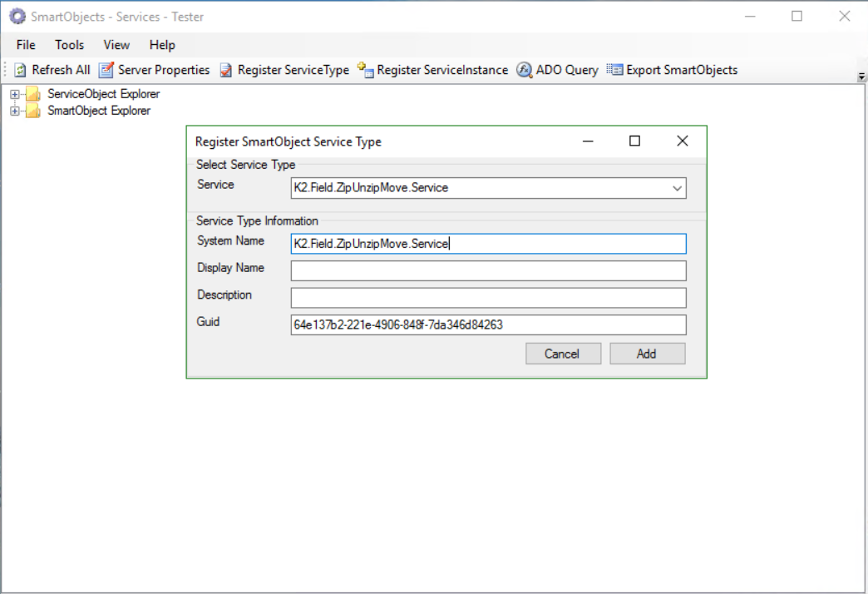Click the Refresh All toolbar icon
The height and width of the screenshot is (594, 868).
22,70
